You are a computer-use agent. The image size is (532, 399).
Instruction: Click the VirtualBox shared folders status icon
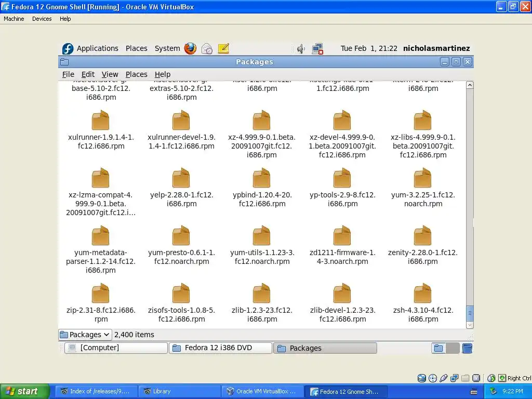(465, 378)
